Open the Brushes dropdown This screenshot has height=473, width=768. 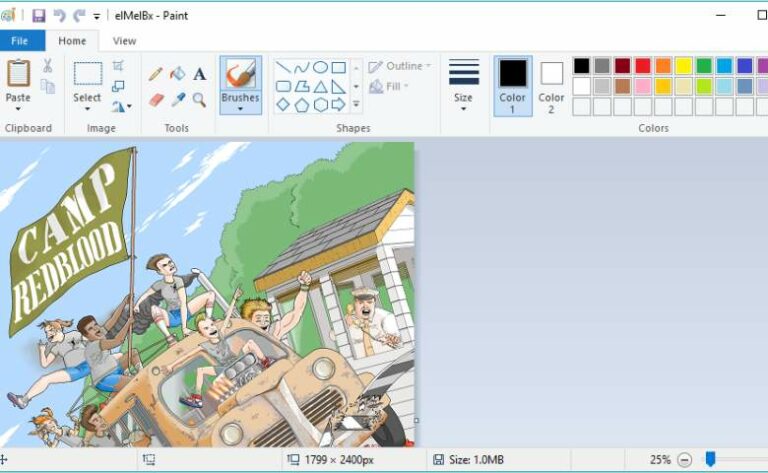coord(240,108)
